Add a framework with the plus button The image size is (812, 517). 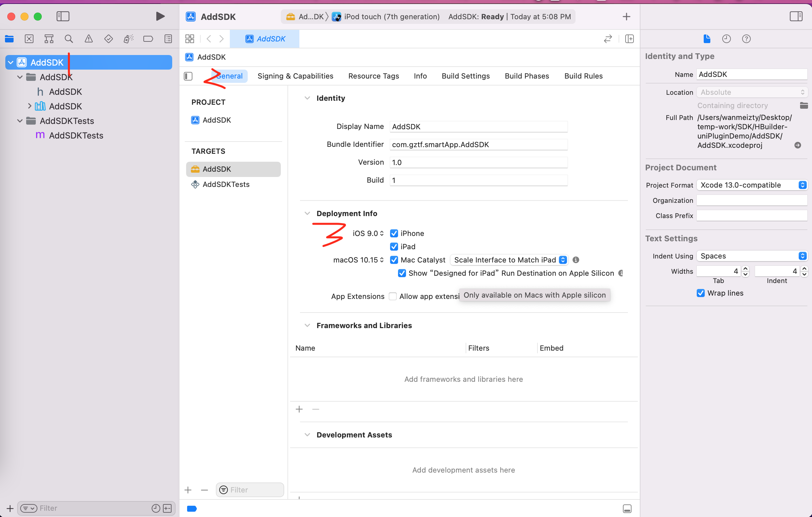(x=299, y=409)
